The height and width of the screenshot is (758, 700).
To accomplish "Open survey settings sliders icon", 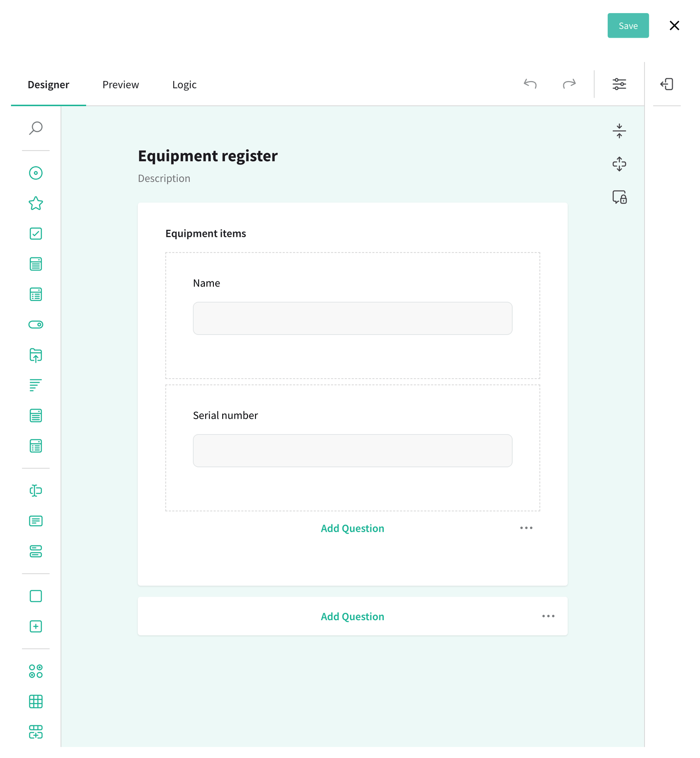I will pos(619,84).
